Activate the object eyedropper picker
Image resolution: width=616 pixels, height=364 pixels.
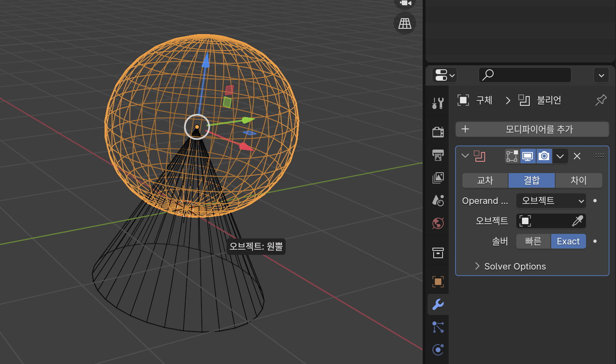click(x=577, y=221)
